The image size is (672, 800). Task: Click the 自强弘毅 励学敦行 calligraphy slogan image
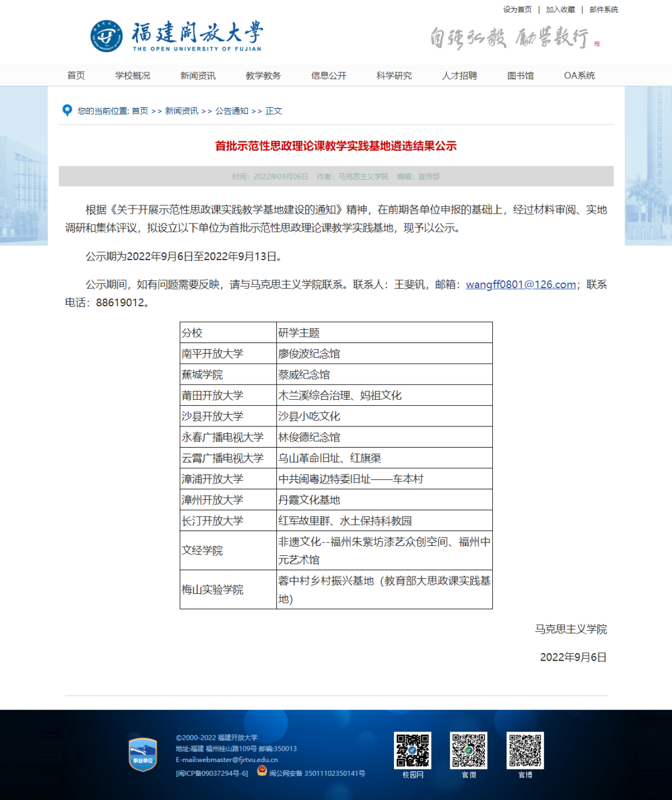515,38
